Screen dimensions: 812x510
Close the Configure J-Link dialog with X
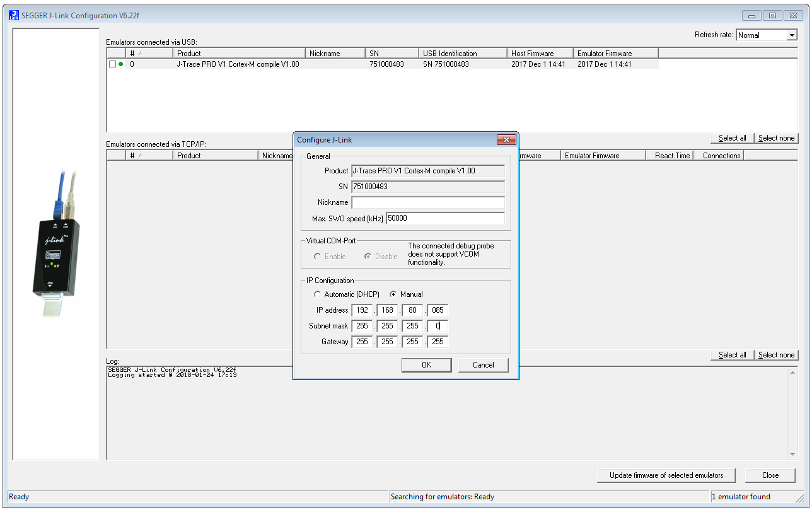click(506, 140)
